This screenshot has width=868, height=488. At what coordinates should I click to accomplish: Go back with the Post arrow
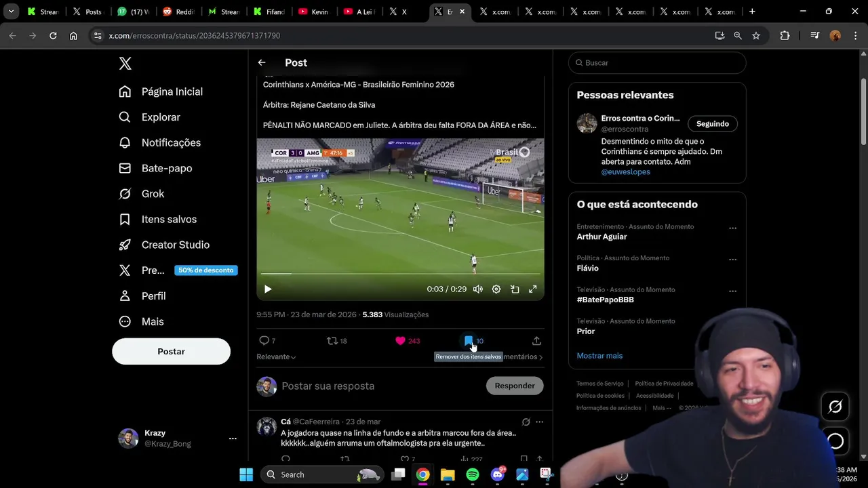click(x=262, y=62)
